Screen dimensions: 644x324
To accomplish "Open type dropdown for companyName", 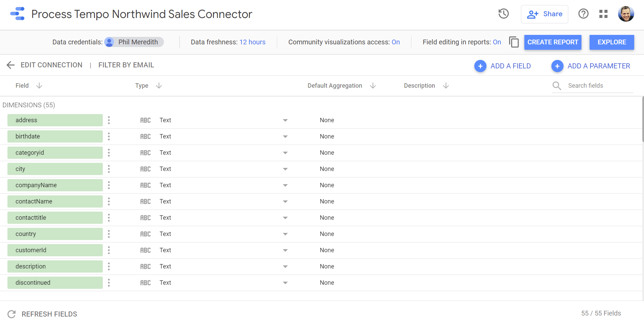I will (285, 186).
